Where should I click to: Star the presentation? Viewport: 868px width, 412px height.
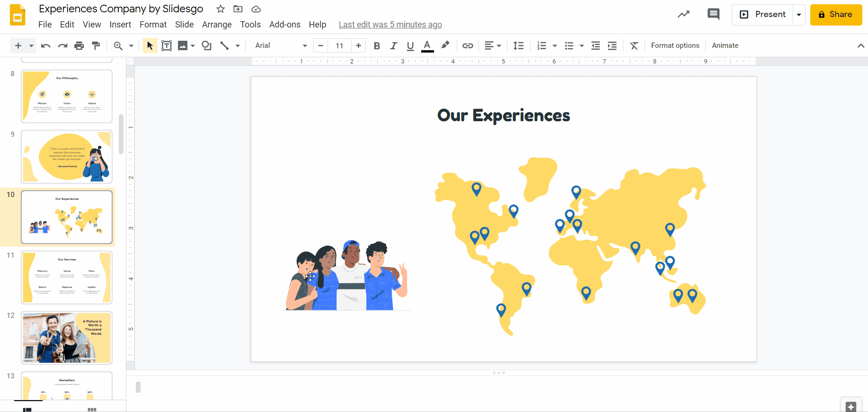tap(221, 9)
